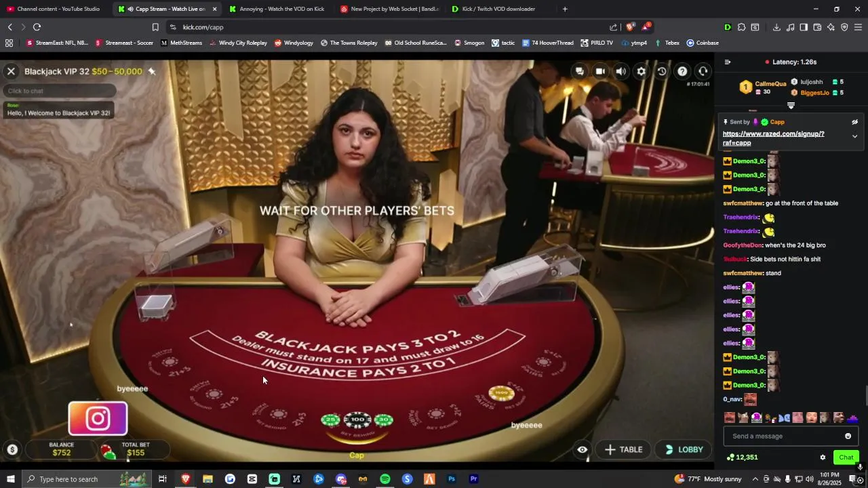
Task: Click in the 'Send a message' field
Action: pyautogui.click(x=783, y=436)
